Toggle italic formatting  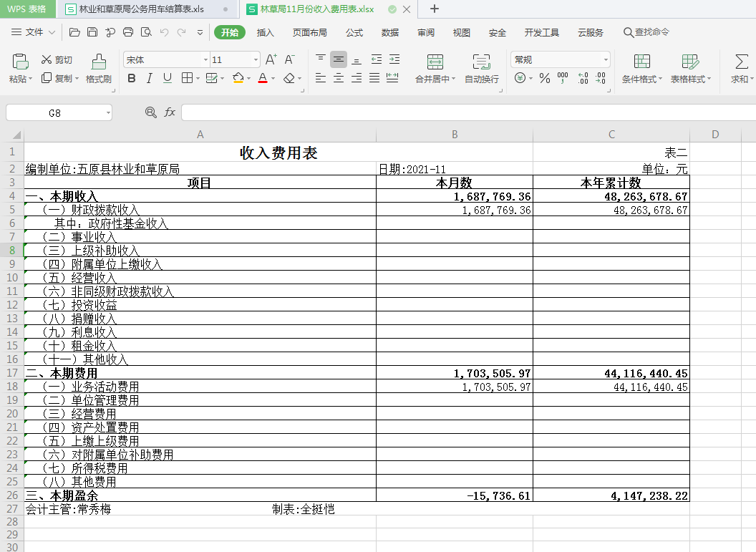(x=150, y=78)
